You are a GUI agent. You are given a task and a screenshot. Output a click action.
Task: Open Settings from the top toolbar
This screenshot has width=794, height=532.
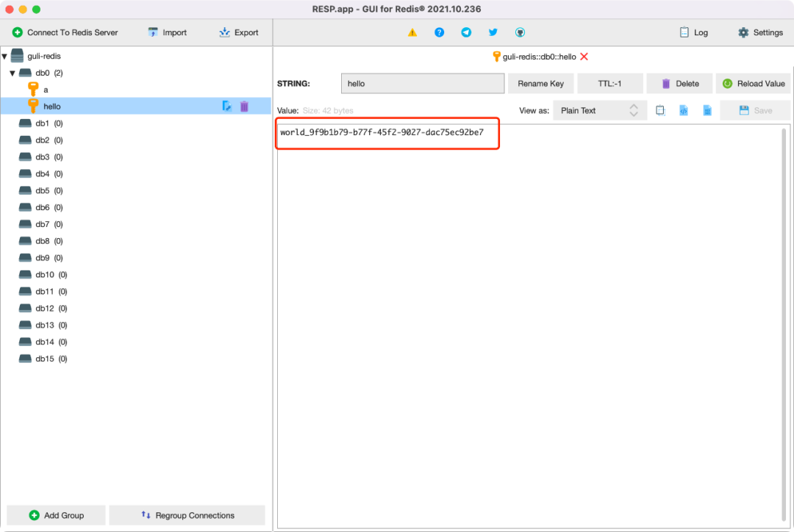coord(760,32)
